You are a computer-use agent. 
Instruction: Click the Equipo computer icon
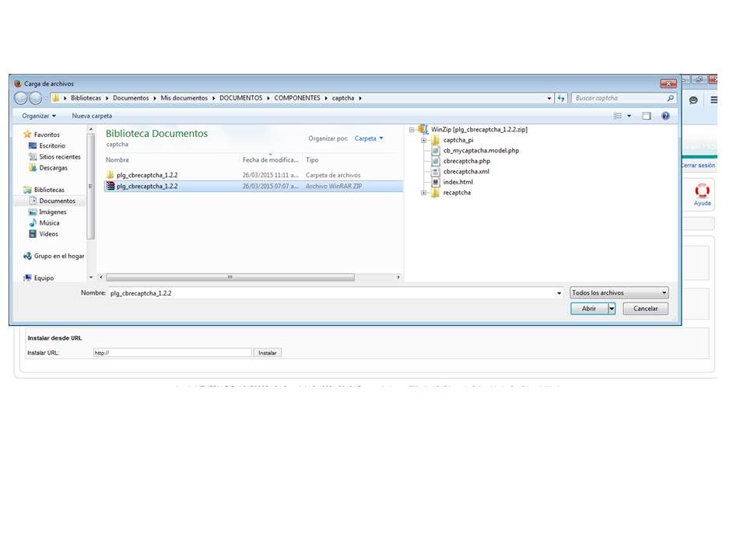coord(27,278)
